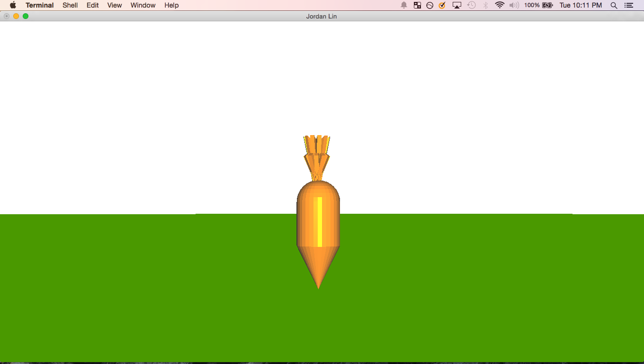Click the 100% battery percentage text

(x=532, y=5)
